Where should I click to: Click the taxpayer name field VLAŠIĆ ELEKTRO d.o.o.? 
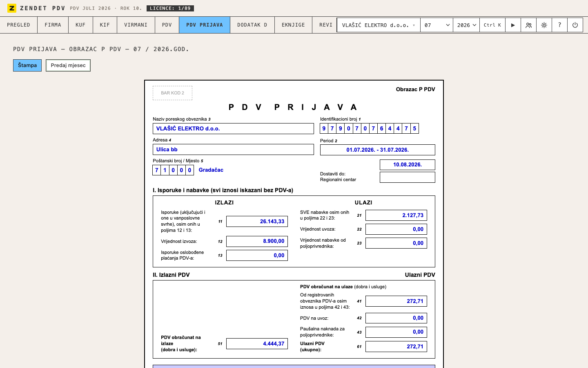233,128
